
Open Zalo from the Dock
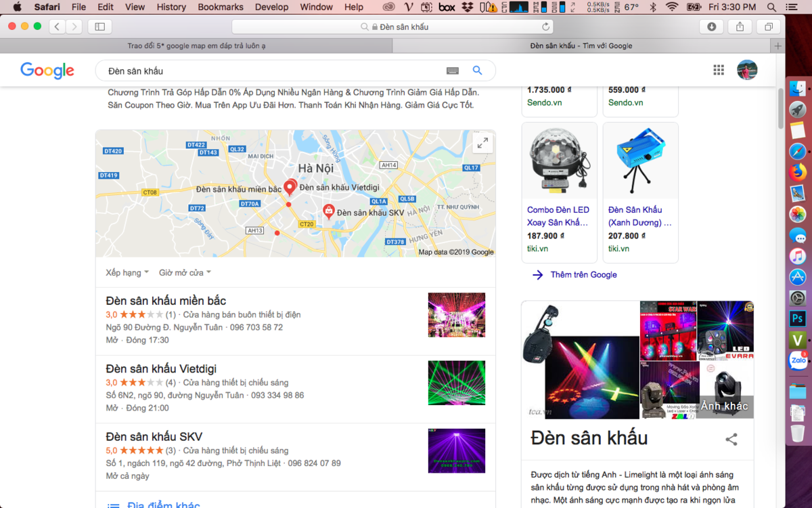798,360
